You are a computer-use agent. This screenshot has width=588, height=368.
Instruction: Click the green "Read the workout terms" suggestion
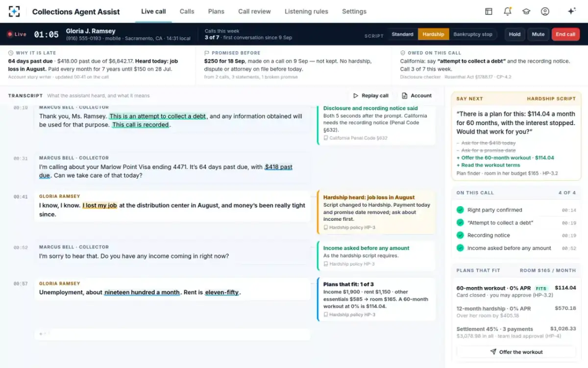(489, 165)
